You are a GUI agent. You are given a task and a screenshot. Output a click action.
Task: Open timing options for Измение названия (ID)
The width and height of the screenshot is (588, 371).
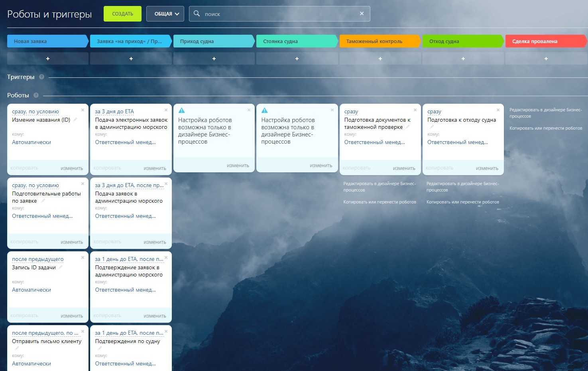pyautogui.click(x=35, y=112)
